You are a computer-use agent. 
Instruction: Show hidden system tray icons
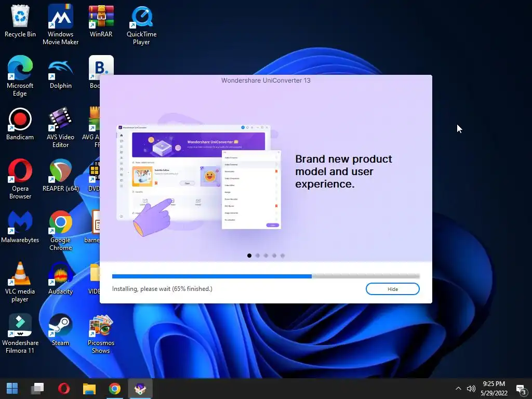tap(458, 389)
